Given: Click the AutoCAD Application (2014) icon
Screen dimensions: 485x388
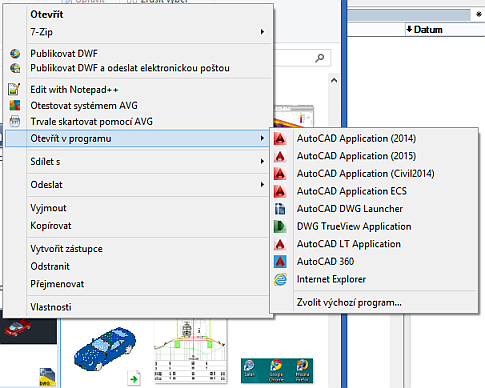Looking at the screenshot, I should [280, 139].
